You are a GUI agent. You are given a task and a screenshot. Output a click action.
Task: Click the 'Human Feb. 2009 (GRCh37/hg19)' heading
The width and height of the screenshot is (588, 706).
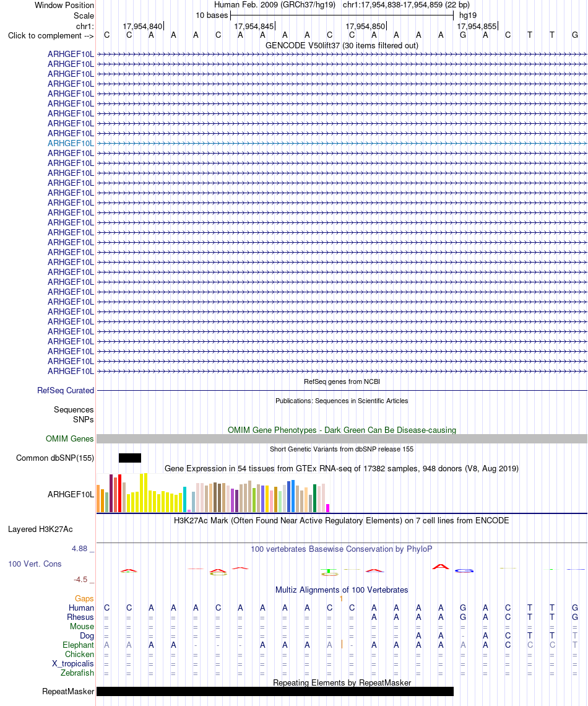(274, 5)
